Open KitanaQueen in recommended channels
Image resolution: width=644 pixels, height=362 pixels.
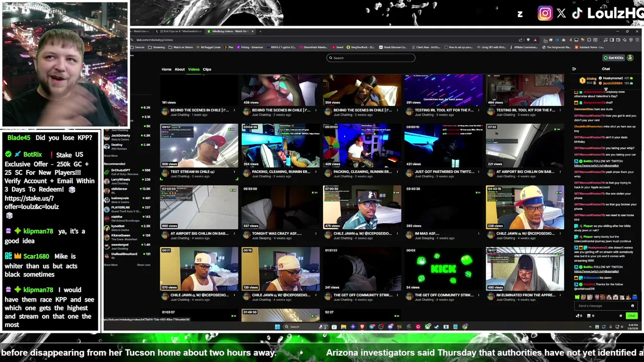tap(126, 236)
